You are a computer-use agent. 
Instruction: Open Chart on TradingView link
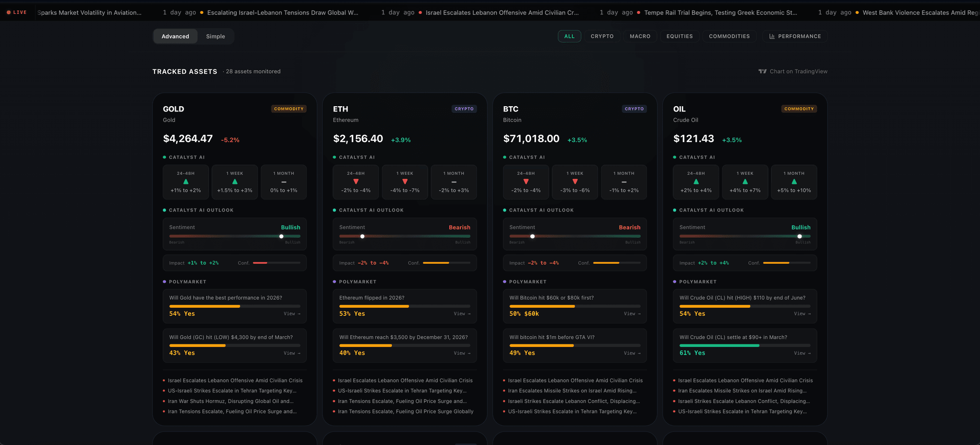click(x=793, y=71)
